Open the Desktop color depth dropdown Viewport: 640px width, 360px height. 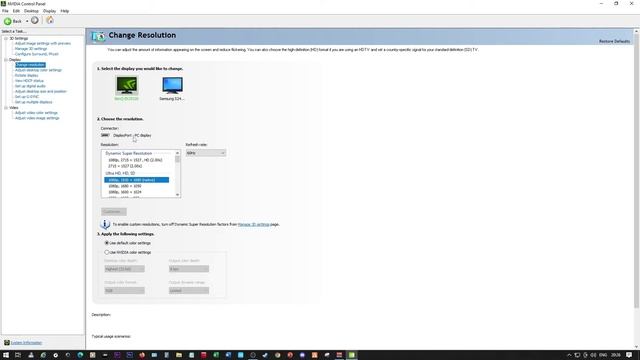pos(124,269)
